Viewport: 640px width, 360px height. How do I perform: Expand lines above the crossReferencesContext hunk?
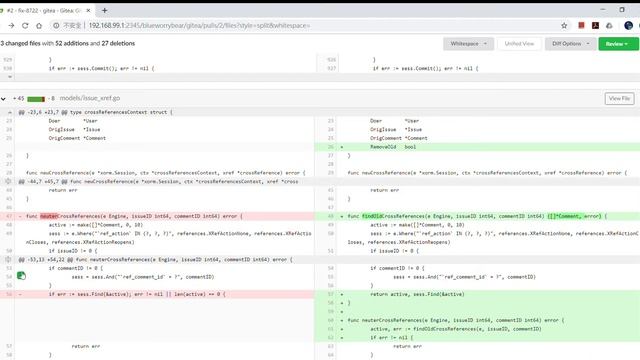[x=10, y=112]
